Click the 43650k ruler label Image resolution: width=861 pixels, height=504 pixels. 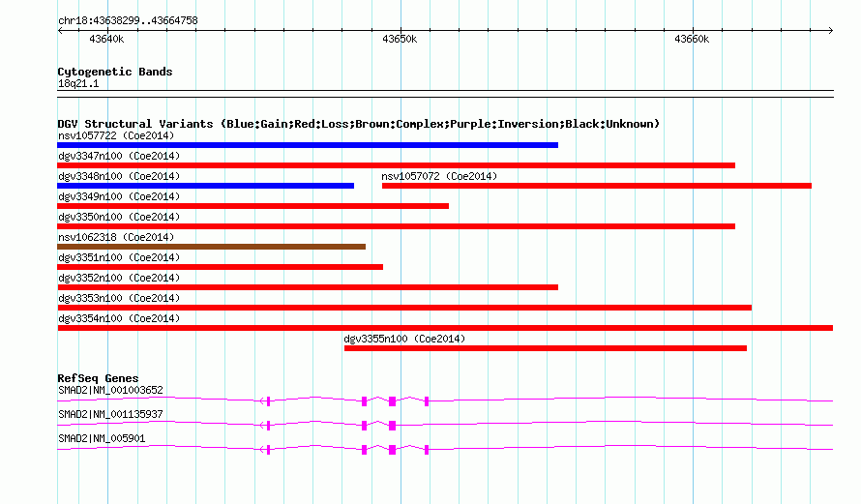[x=400, y=39]
